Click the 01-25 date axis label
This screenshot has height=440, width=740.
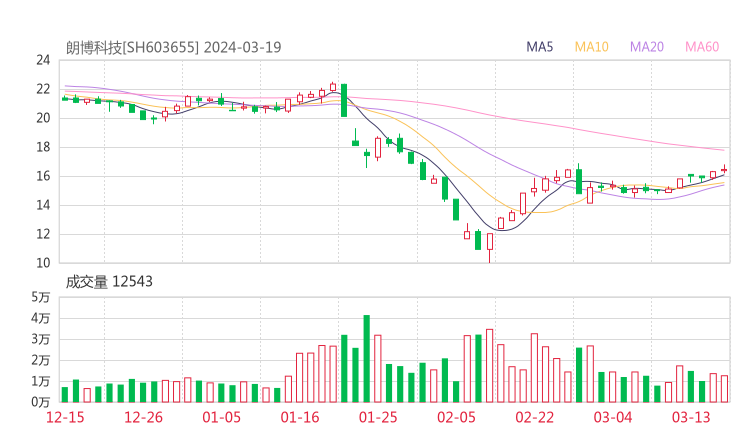click(x=378, y=417)
